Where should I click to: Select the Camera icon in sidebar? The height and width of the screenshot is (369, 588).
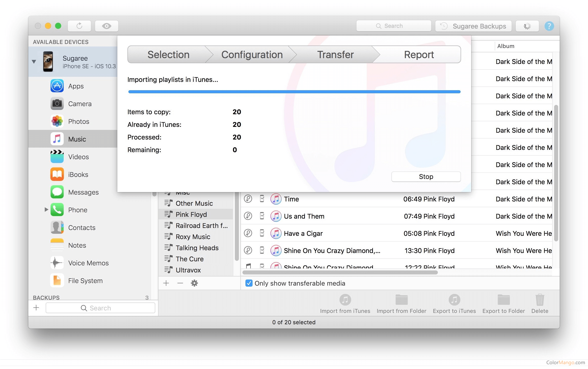click(x=57, y=104)
